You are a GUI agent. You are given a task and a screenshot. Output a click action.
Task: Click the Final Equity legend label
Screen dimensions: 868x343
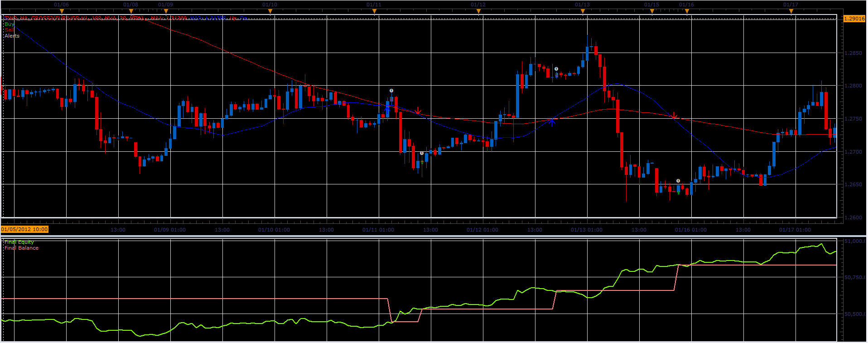pyautogui.click(x=19, y=242)
